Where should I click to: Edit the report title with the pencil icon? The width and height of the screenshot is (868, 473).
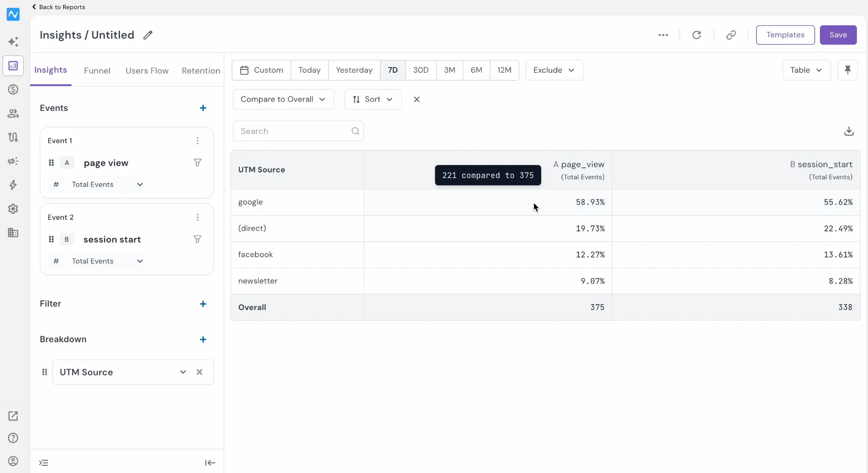pyautogui.click(x=148, y=35)
